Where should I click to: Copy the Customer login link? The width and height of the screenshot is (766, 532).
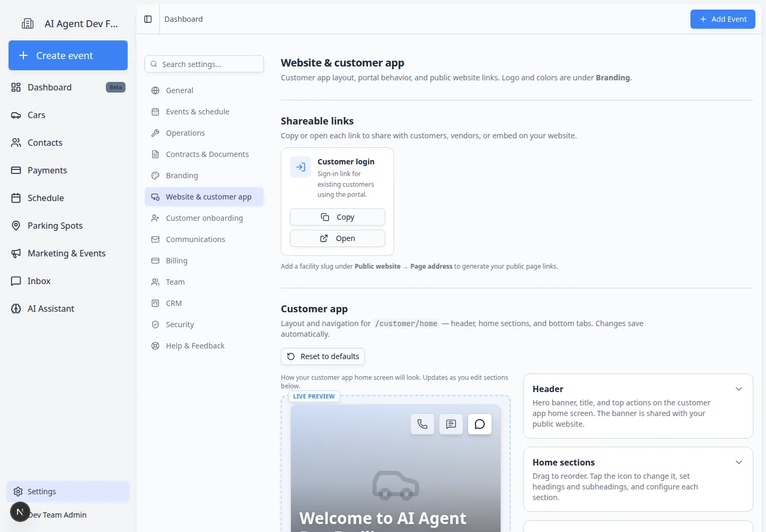tap(337, 217)
